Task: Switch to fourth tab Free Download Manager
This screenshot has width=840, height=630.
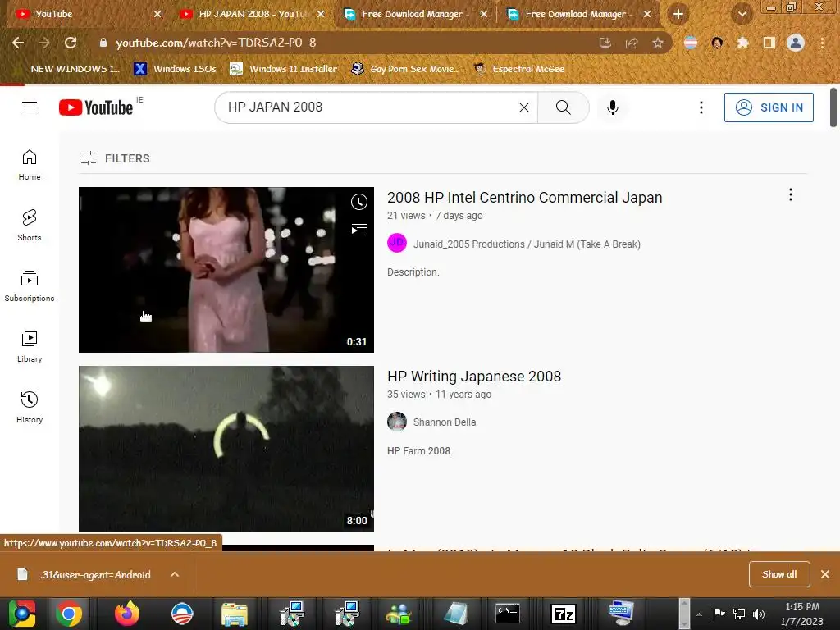Action: click(x=578, y=14)
